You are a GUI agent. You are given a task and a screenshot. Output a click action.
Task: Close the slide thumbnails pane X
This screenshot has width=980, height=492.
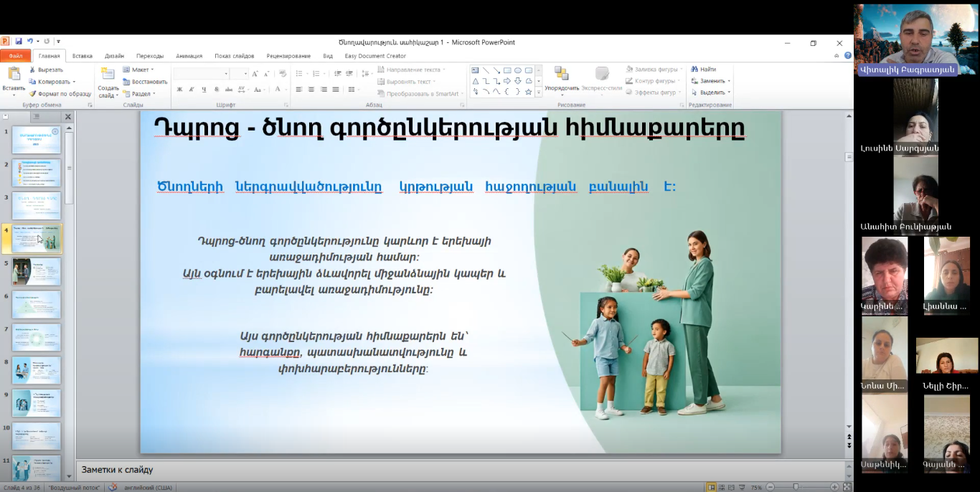click(68, 116)
